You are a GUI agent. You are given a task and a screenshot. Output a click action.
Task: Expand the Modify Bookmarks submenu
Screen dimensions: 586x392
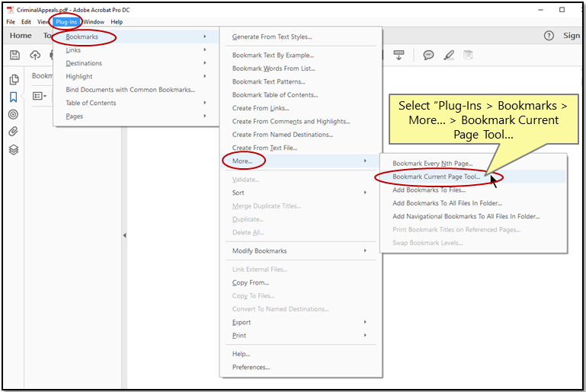coord(301,251)
